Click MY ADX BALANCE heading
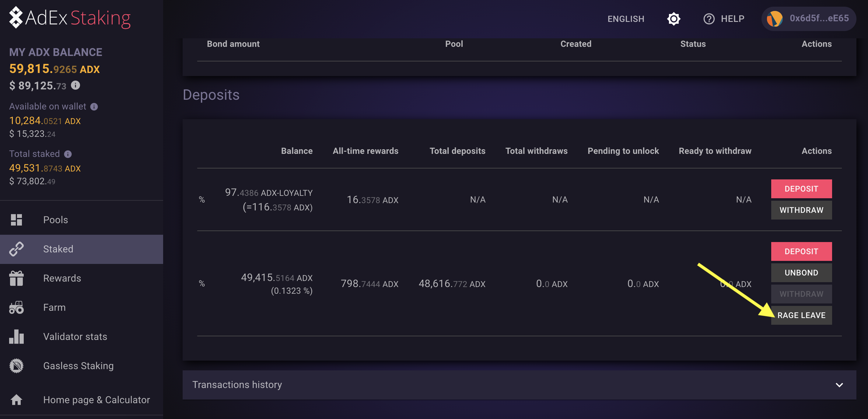 point(56,52)
